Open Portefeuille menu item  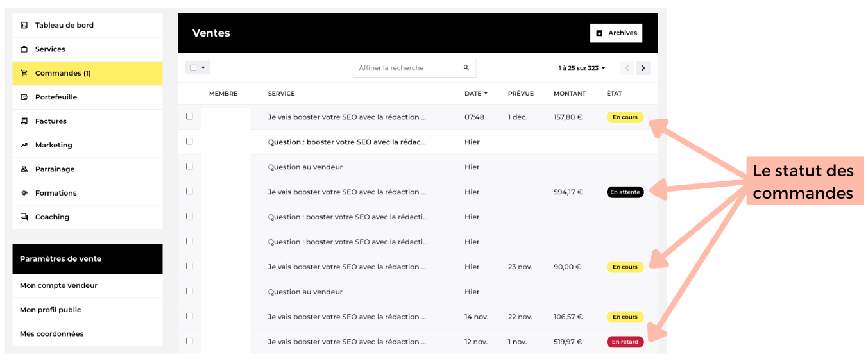pos(87,97)
